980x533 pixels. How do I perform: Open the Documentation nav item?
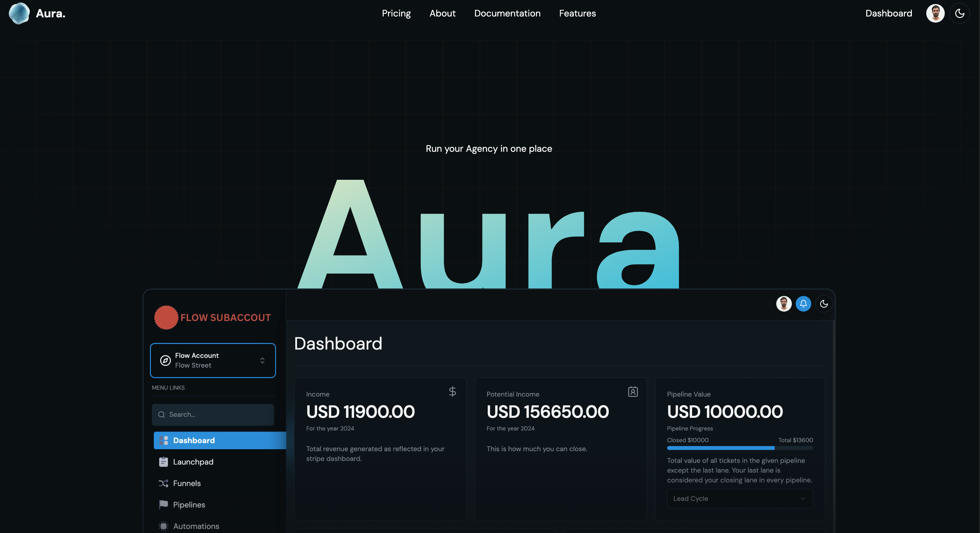tap(507, 13)
